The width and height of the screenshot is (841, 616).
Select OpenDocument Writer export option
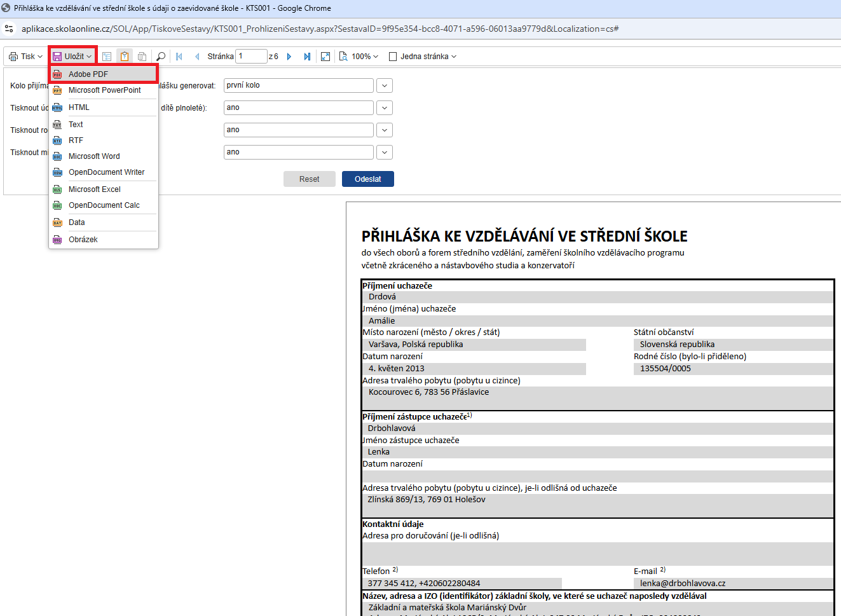pos(104,172)
